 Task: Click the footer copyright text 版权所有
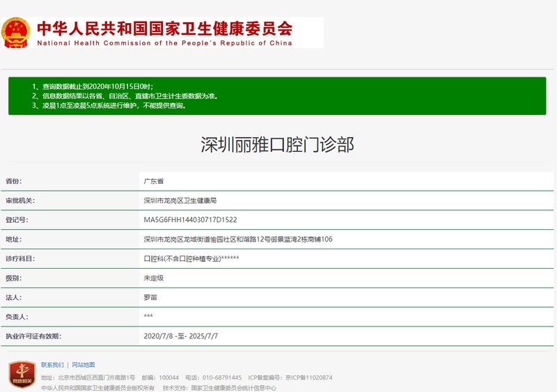(x=97, y=388)
